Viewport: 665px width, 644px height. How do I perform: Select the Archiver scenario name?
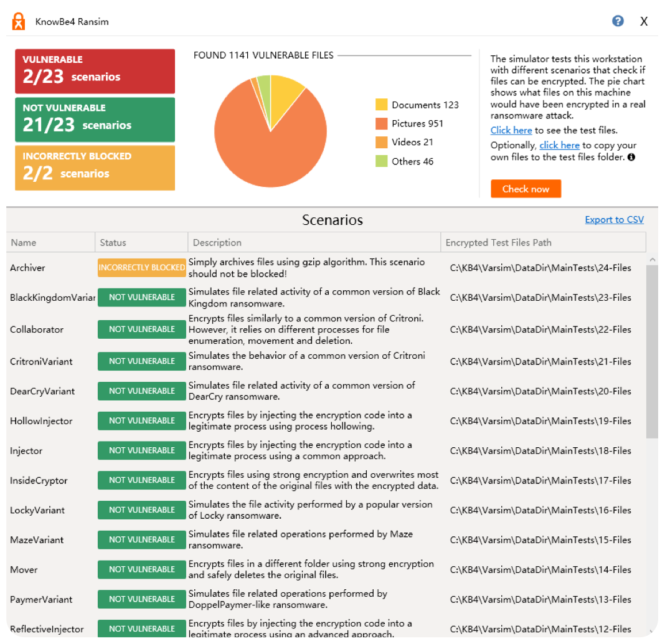pos(27,268)
